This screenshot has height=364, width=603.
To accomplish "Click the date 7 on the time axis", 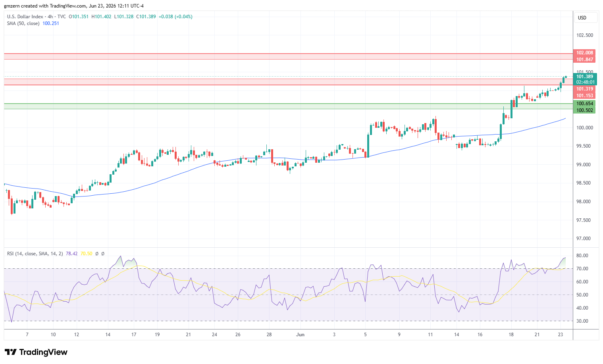I will tap(27, 335).
